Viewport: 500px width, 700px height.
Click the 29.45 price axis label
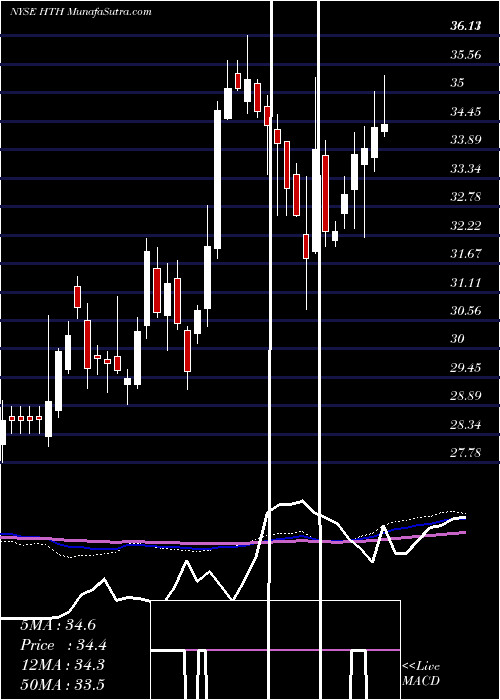tap(466, 368)
